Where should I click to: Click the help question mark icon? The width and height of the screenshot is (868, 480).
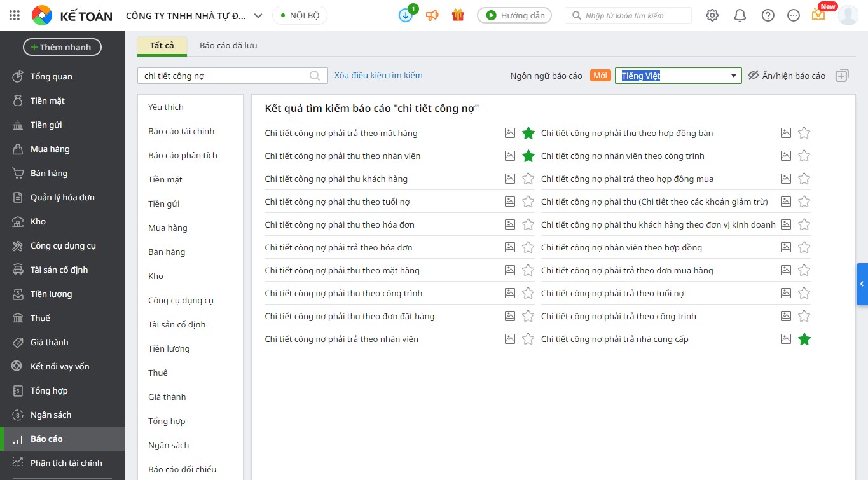tap(768, 15)
